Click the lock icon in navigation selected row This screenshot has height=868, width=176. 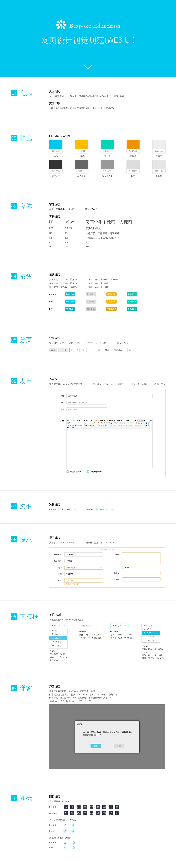click(117, 813)
